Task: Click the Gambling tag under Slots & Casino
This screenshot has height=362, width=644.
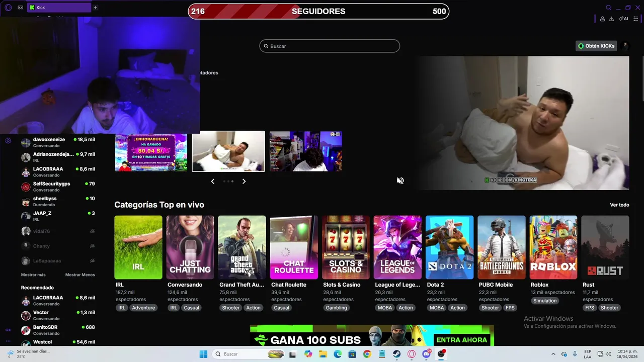Action: pyautogui.click(x=337, y=308)
